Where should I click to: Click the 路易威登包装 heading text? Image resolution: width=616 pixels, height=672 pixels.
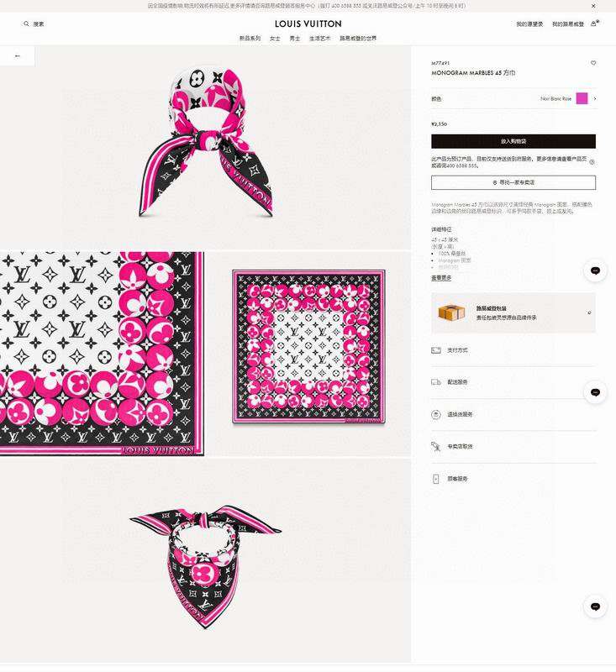tap(492, 308)
